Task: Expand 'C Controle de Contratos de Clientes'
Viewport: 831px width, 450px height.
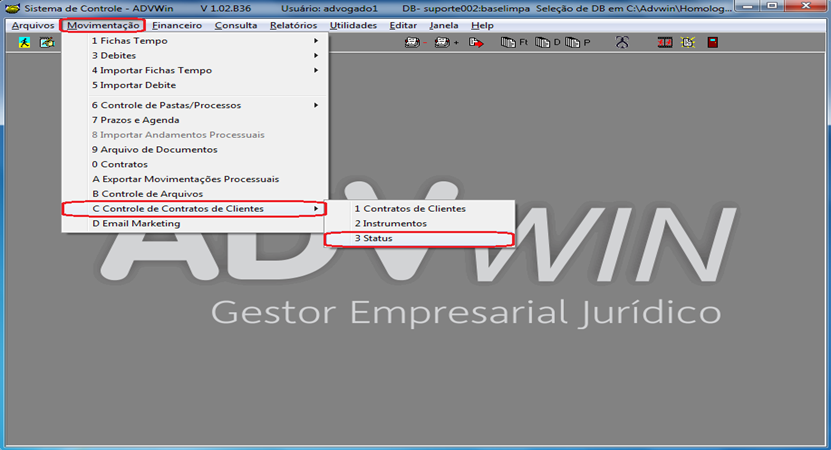Action: click(195, 209)
